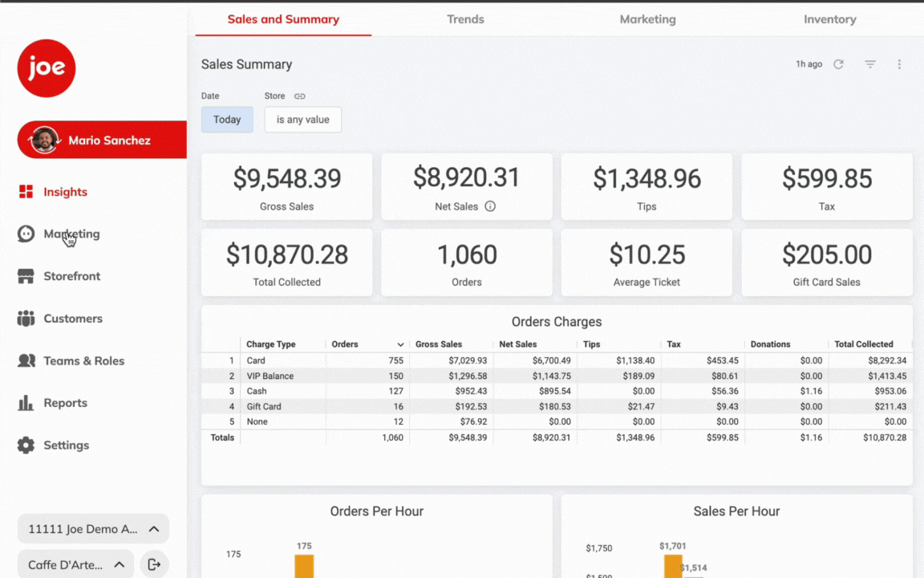This screenshot has width=924, height=578.
Task: Click the Tax column header
Action: pyautogui.click(x=674, y=344)
